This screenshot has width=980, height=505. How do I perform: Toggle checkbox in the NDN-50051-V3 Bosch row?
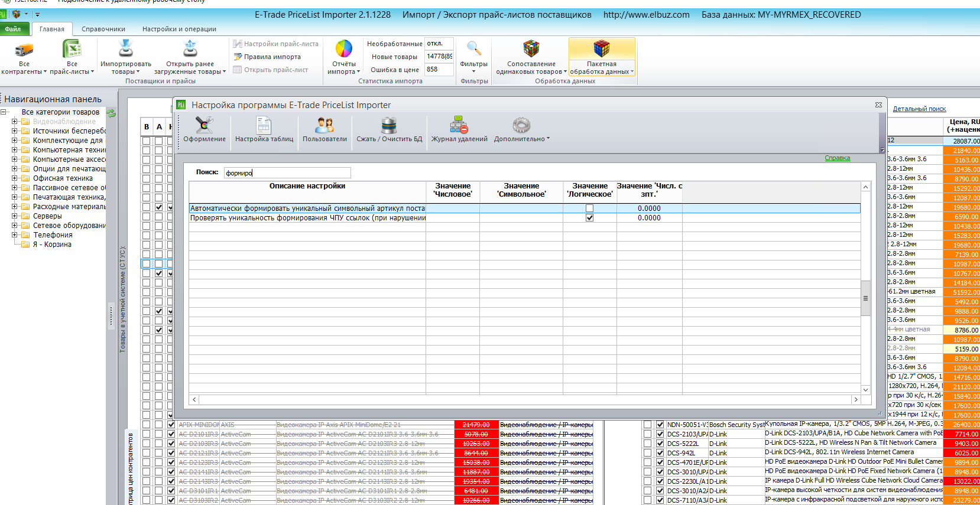coord(660,425)
